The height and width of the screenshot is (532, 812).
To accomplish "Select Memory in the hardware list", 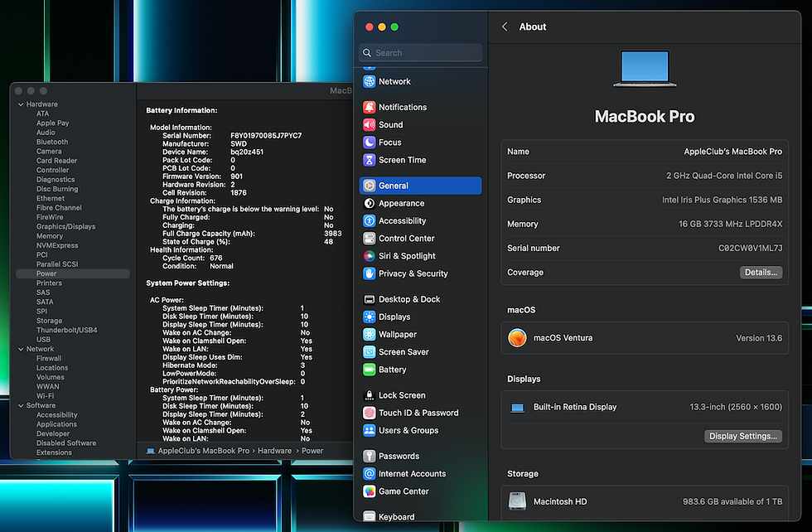I will [49, 236].
